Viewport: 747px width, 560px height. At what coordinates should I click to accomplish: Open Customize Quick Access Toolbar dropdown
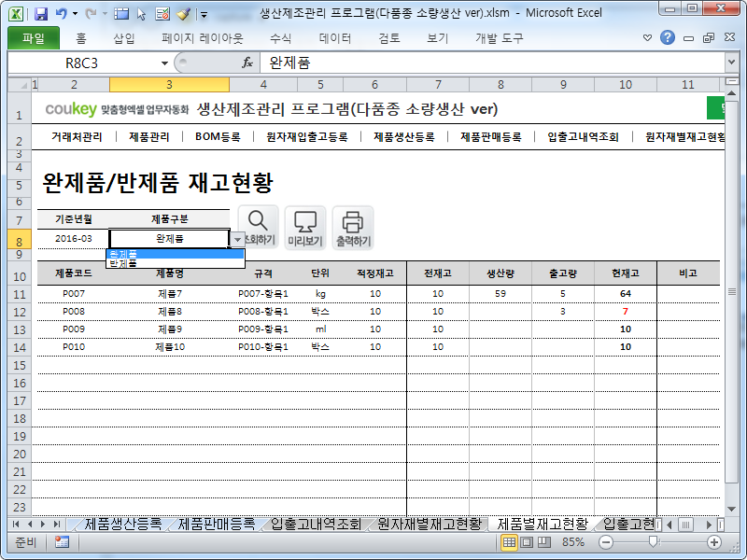pos(204,15)
